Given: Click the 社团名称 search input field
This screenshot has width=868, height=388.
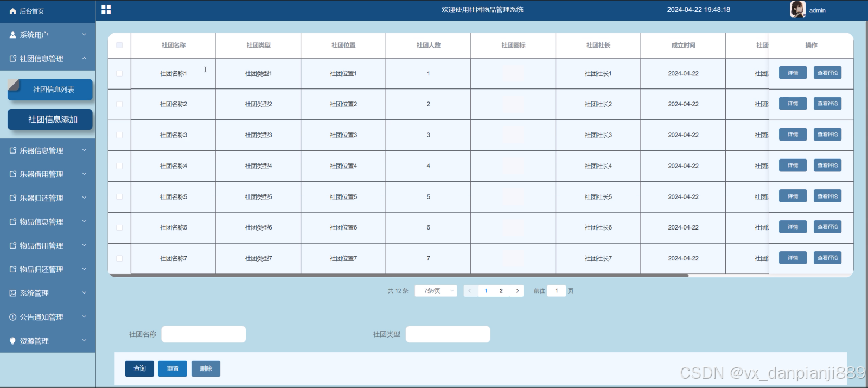Looking at the screenshot, I should coord(203,334).
